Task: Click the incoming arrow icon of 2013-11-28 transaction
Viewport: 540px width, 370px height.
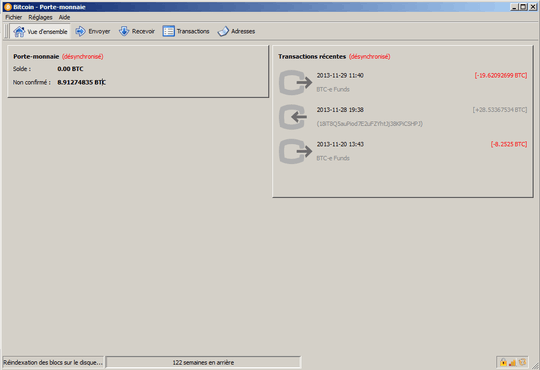Action: point(293,117)
